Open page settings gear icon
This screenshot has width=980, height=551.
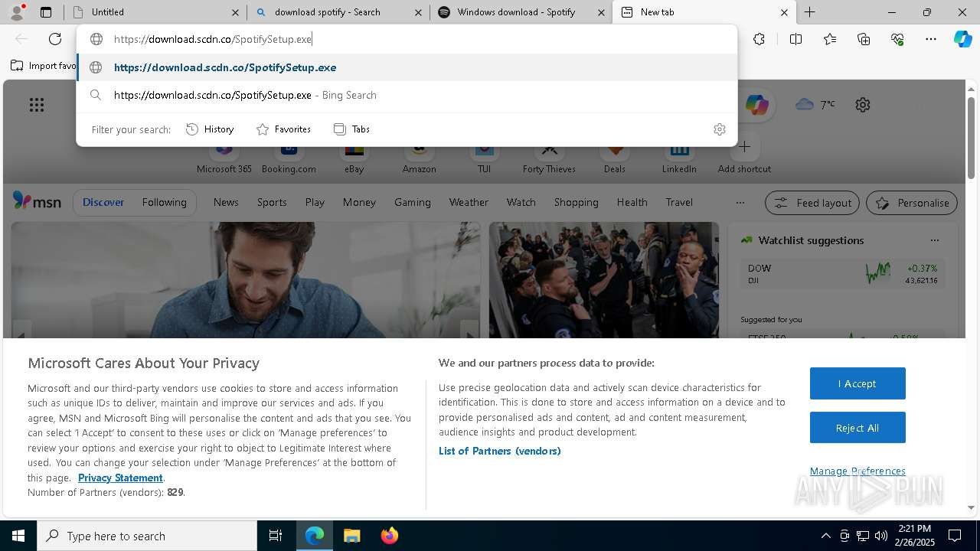[863, 105]
